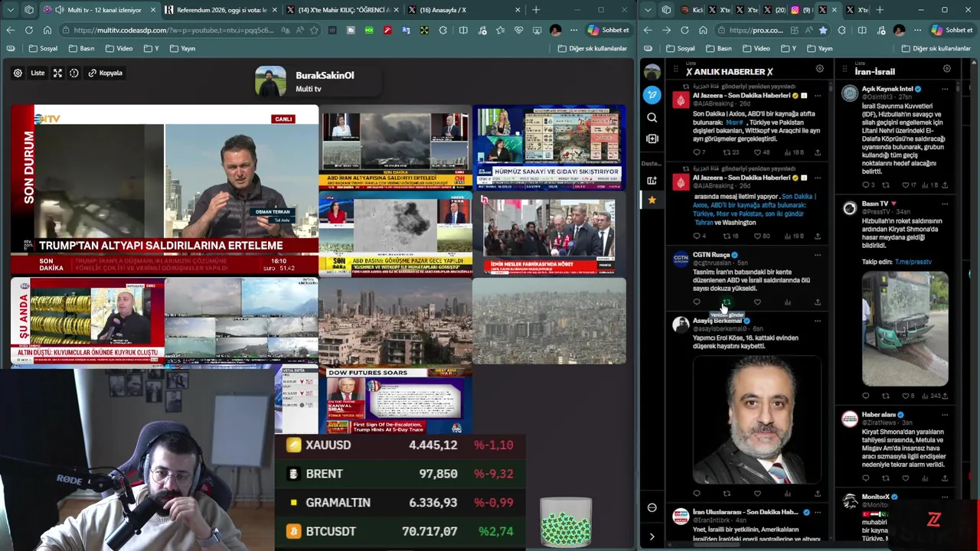Open the T.me/presstv link
The height and width of the screenshot is (551, 980).
(x=913, y=262)
